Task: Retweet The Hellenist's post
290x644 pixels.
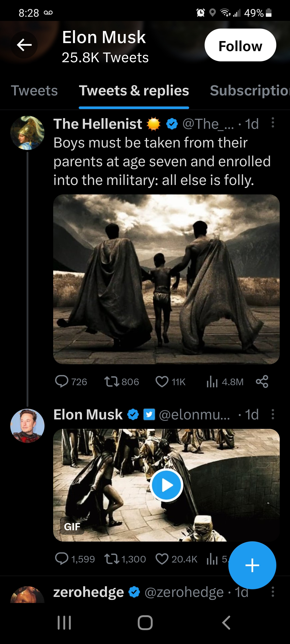Action: click(x=112, y=382)
